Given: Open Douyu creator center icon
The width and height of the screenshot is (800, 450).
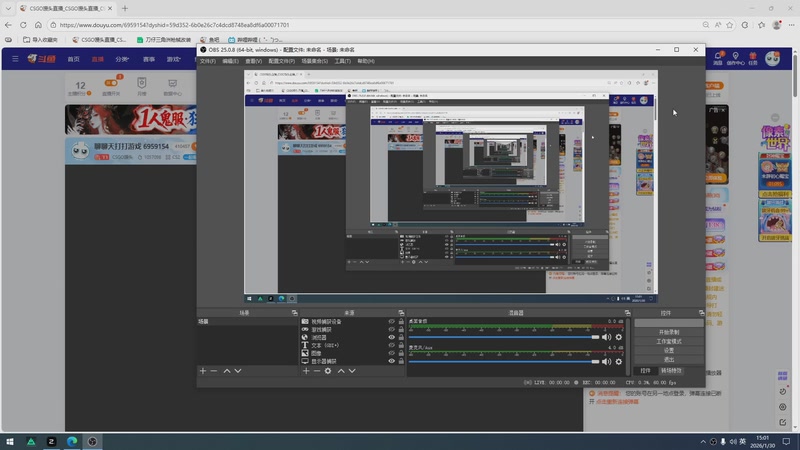Looking at the screenshot, I should tap(735, 58).
